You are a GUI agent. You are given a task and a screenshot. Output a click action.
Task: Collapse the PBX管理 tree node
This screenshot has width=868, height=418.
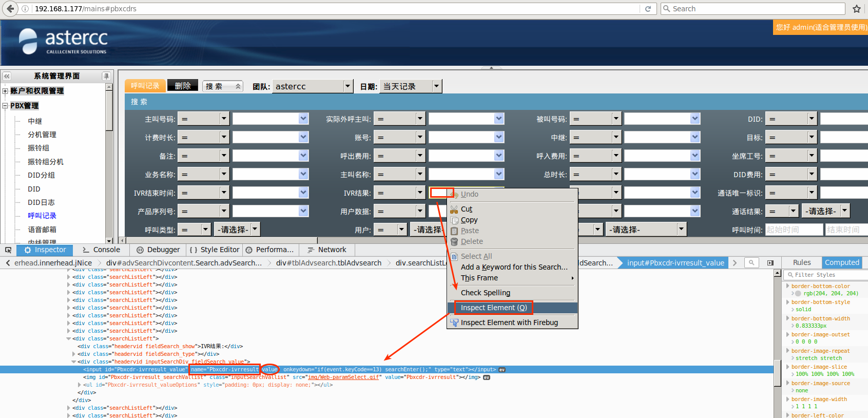point(5,106)
